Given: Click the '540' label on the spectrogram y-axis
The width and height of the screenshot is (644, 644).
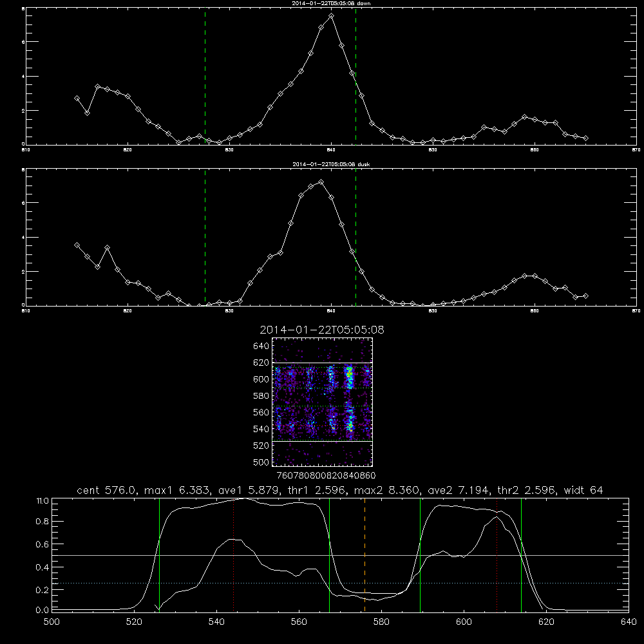Looking at the screenshot, I should point(261,429).
